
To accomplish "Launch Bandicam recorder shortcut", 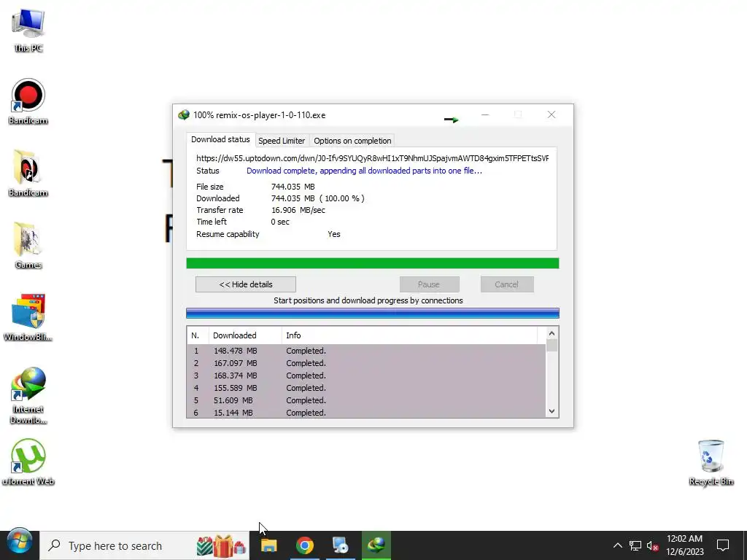I will click(x=28, y=101).
